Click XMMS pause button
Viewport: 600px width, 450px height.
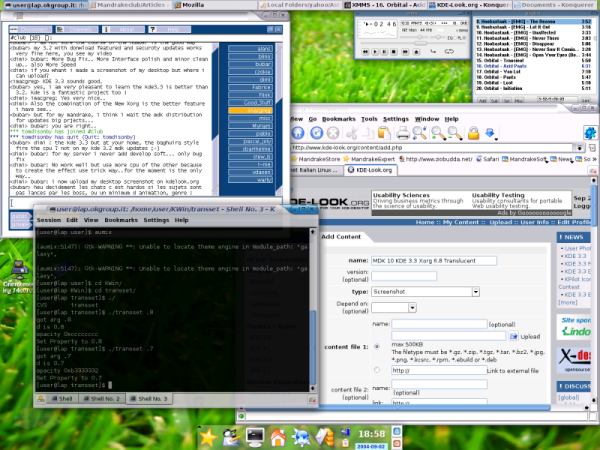click(x=384, y=52)
